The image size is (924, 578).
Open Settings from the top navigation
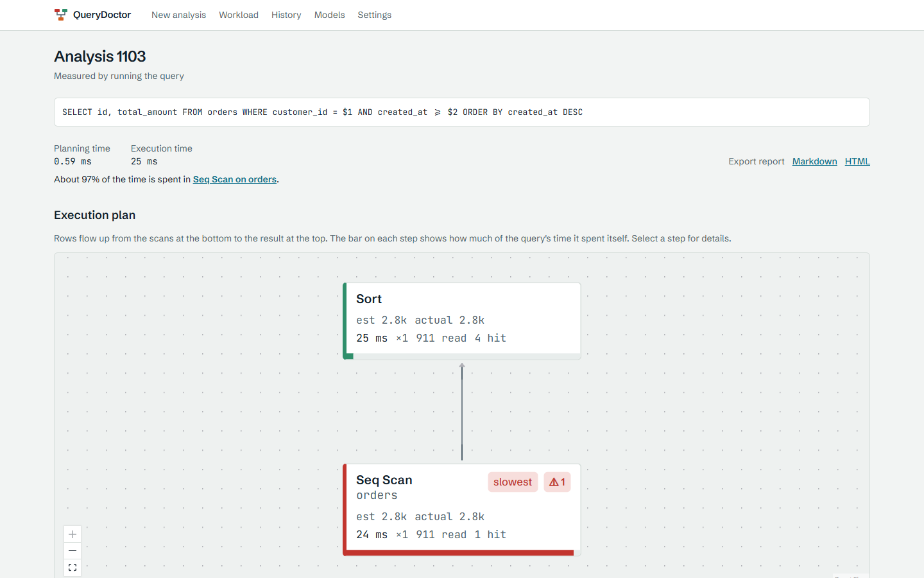point(374,15)
